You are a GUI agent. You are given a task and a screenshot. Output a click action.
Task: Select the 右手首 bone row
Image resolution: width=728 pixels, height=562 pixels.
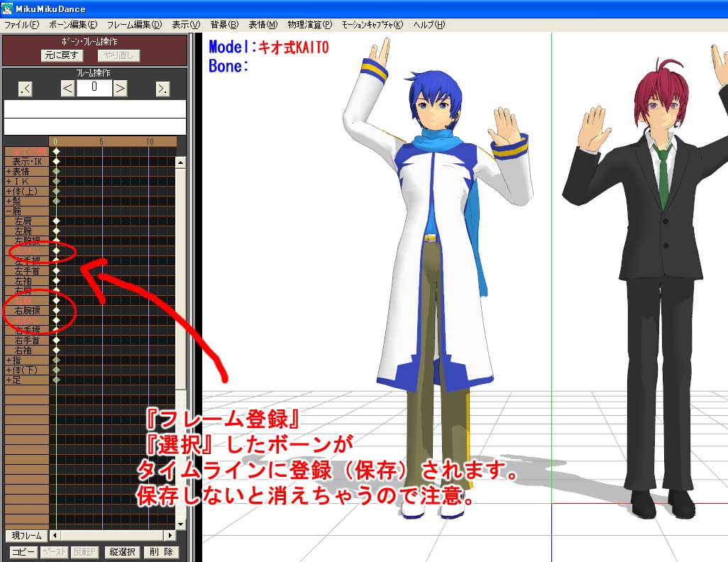[26, 341]
